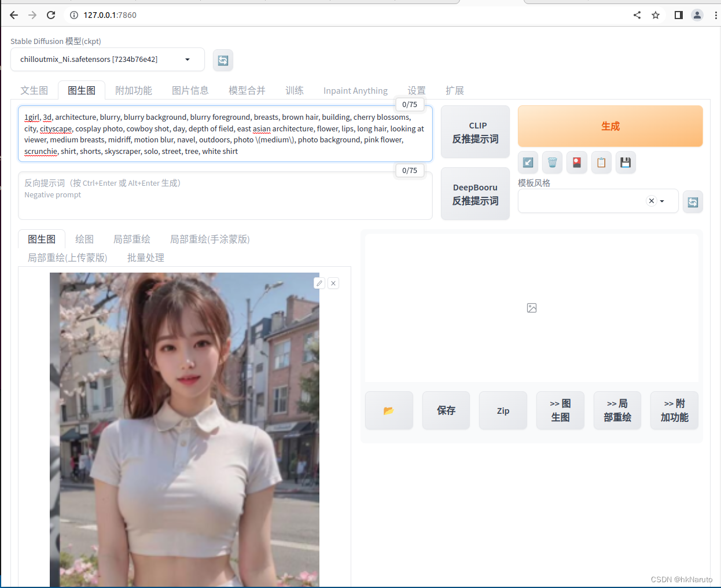The image size is (721, 588).
Task: Open the output folder using the folder icon
Action: [388, 410]
